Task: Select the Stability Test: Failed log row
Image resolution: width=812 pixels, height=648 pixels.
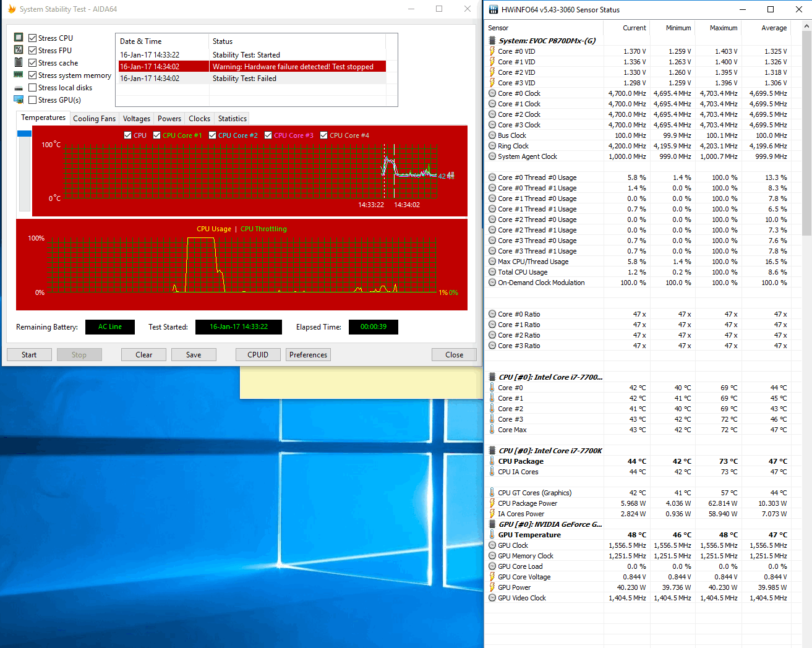Action: [x=252, y=79]
